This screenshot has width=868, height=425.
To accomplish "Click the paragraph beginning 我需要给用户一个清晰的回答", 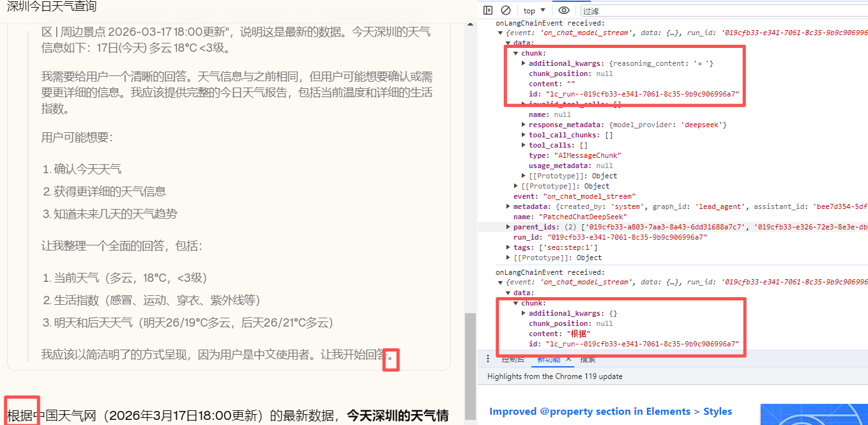I will point(237,93).
